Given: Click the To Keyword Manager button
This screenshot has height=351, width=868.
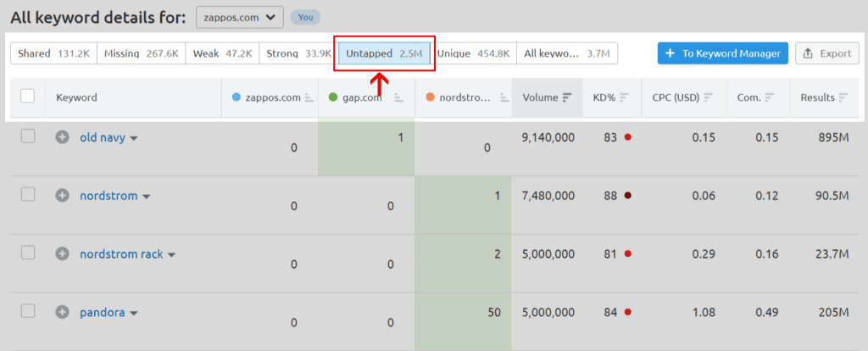Looking at the screenshot, I should coord(723,53).
